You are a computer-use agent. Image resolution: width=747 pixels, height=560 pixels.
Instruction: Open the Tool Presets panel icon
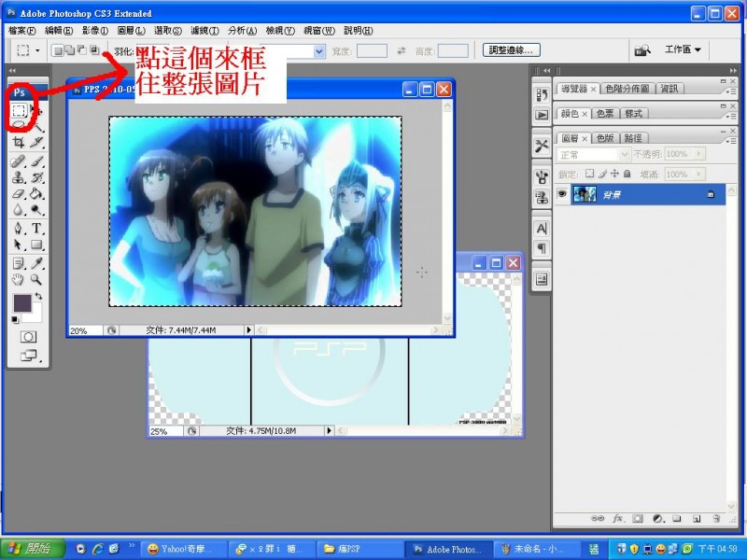pos(542,146)
